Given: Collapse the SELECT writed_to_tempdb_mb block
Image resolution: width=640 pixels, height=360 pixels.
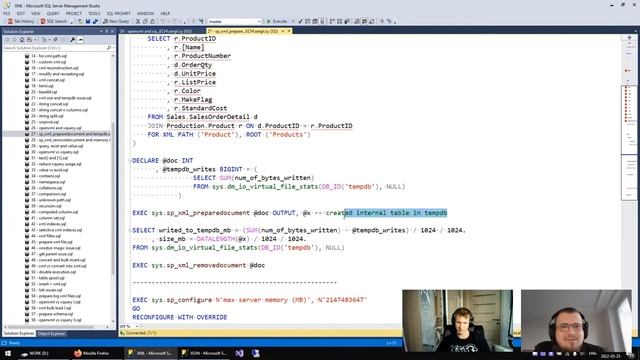Looking at the screenshot, I should [x=130, y=231].
